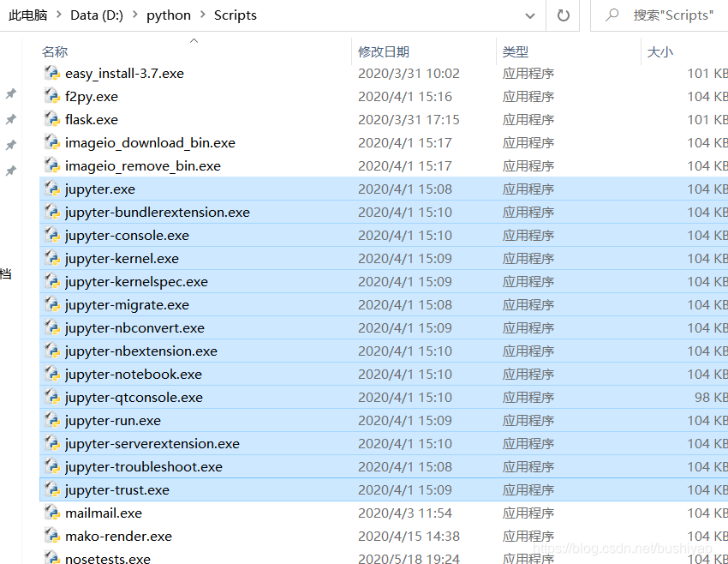Click the sort arrow above the 名称 column

194,39
